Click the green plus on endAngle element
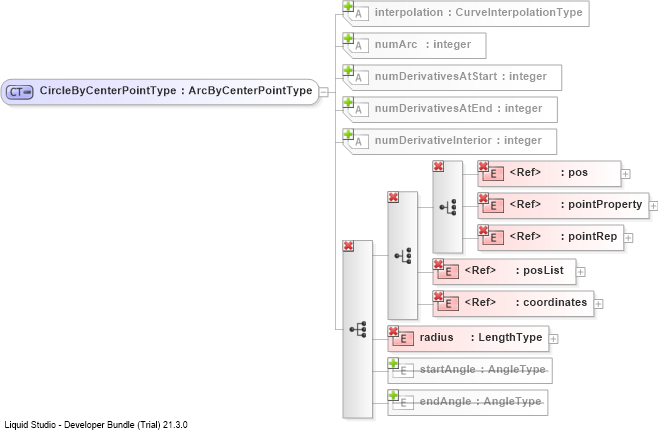 point(393,395)
